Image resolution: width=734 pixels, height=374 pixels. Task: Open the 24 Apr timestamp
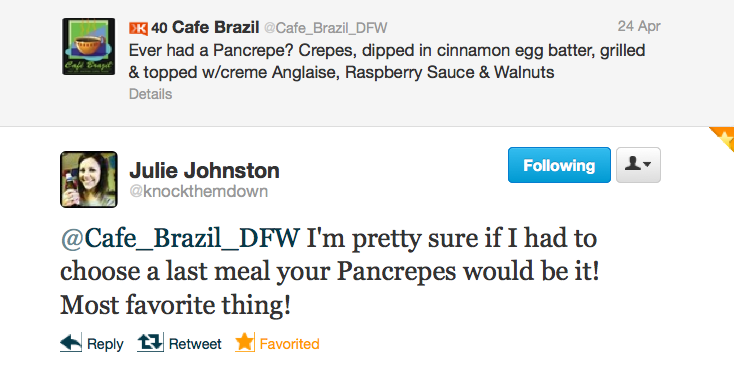(x=639, y=26)
